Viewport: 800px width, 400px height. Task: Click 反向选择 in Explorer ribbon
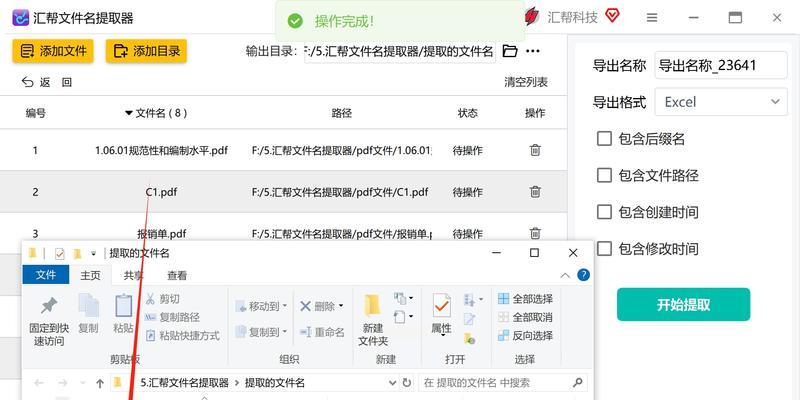coord(526,336)
